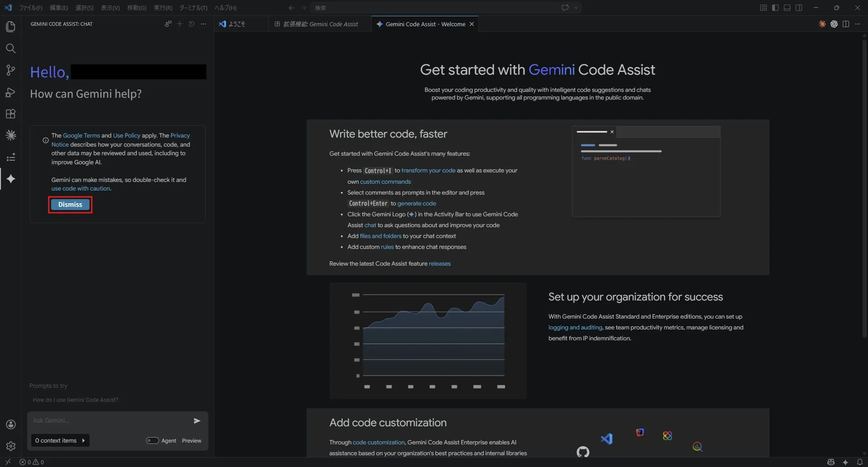
Task: Select the prompt How do I use Gemini Code Assist?
Action: (75, 400)
